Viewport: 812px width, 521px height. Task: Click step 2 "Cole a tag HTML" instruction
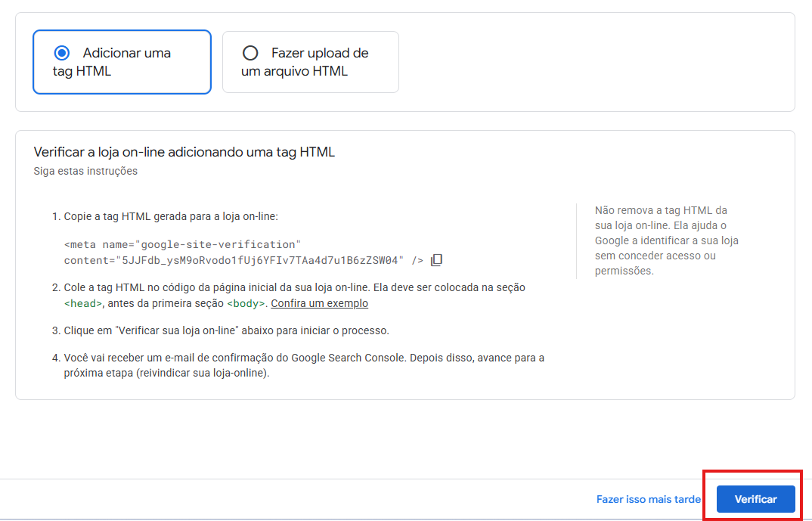(x=295, y=287)
